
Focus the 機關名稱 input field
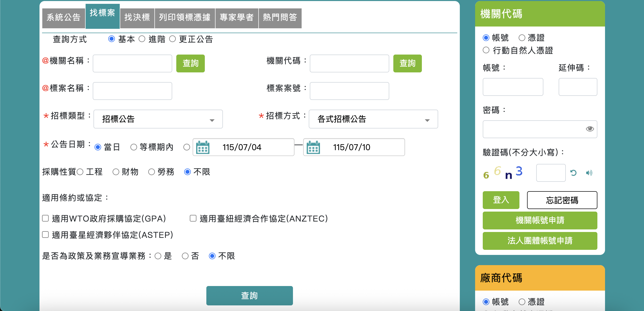(x=132, y=63)
